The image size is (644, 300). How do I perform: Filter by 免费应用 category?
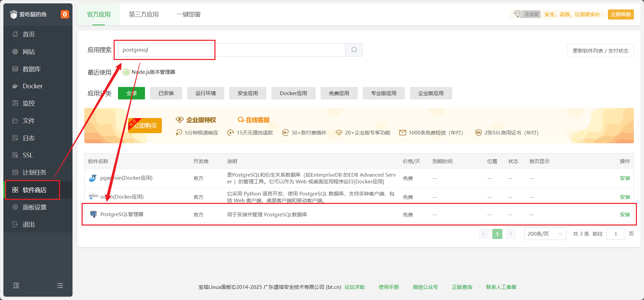click(x=339, y=93)
